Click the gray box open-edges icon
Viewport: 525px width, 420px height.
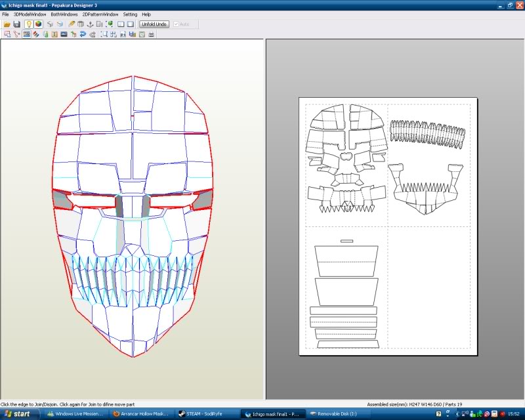point(81,24)
